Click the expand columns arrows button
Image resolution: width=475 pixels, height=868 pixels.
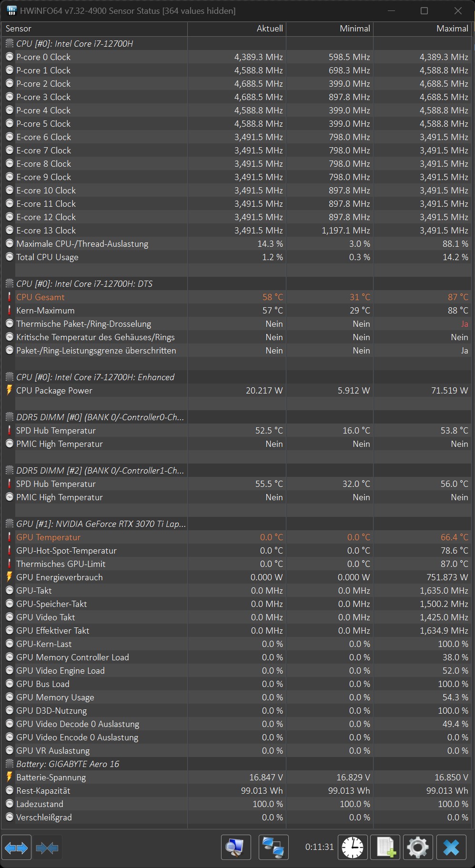click(17, 848)
